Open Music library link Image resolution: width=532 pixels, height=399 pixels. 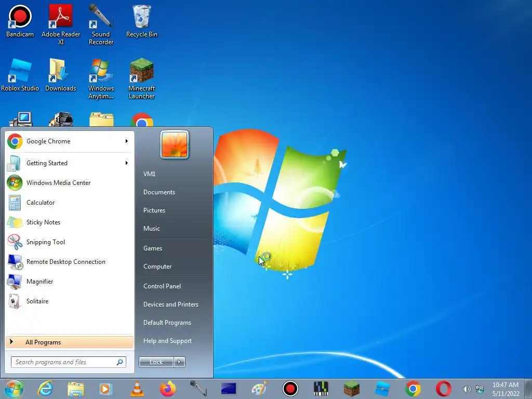click(152, 229)
